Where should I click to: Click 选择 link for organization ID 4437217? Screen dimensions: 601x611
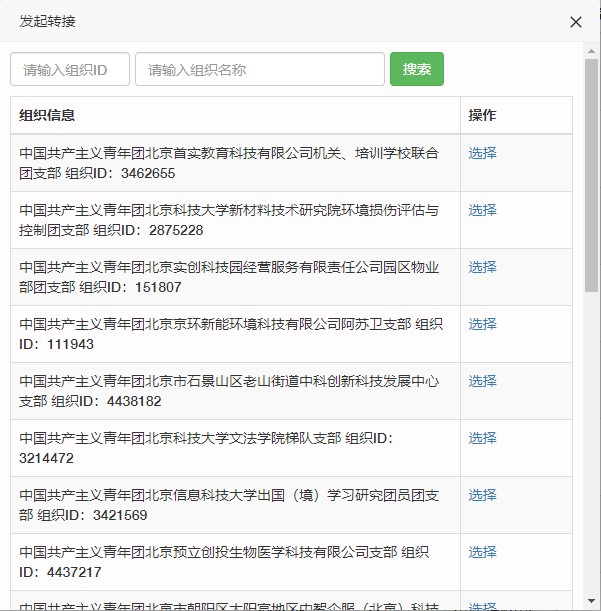pyautogui.click(x=482, y=552)
